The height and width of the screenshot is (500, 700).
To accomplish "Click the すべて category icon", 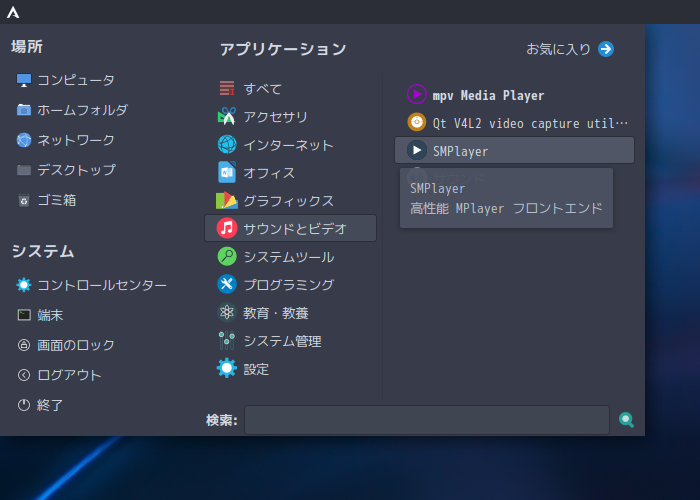I will [227, 88].
